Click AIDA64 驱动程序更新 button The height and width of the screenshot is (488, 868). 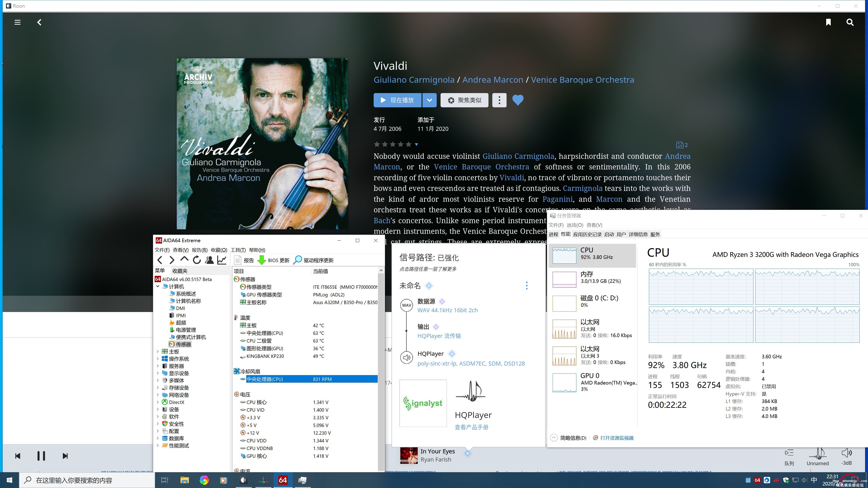point(313,260)
